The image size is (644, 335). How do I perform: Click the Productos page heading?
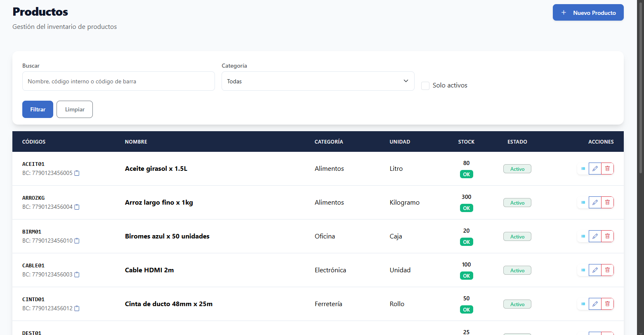pos(40,12)
